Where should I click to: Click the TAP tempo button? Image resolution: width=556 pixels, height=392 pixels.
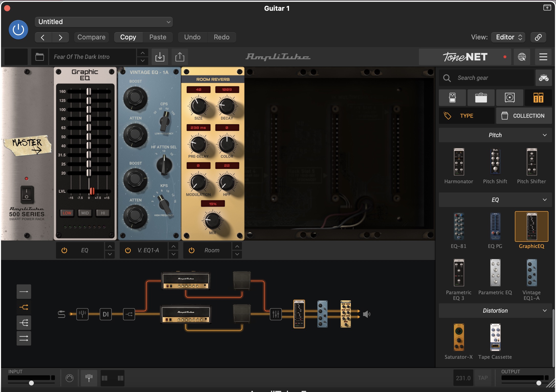click(483, 378)
